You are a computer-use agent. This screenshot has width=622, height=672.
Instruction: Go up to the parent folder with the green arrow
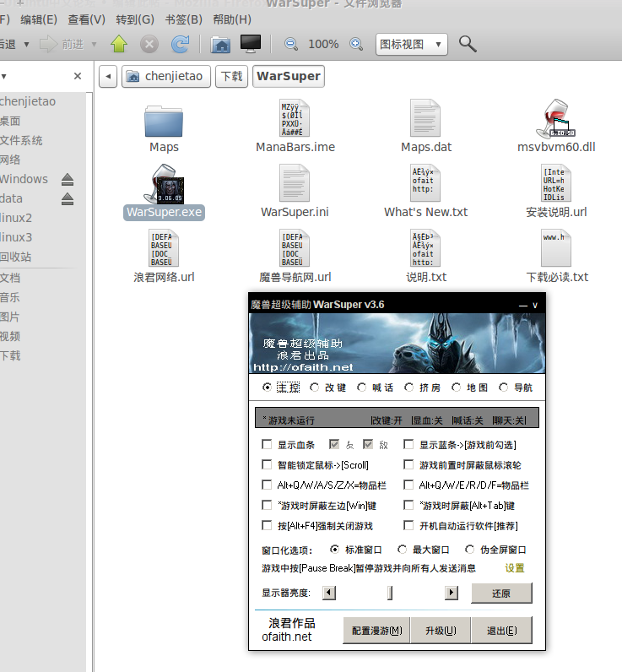pos(119,44)
